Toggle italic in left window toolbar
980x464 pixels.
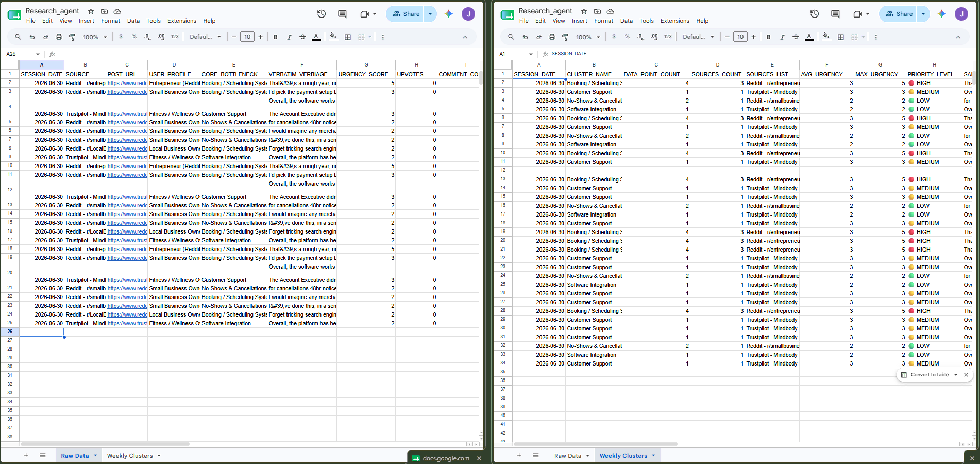point(289,37)
